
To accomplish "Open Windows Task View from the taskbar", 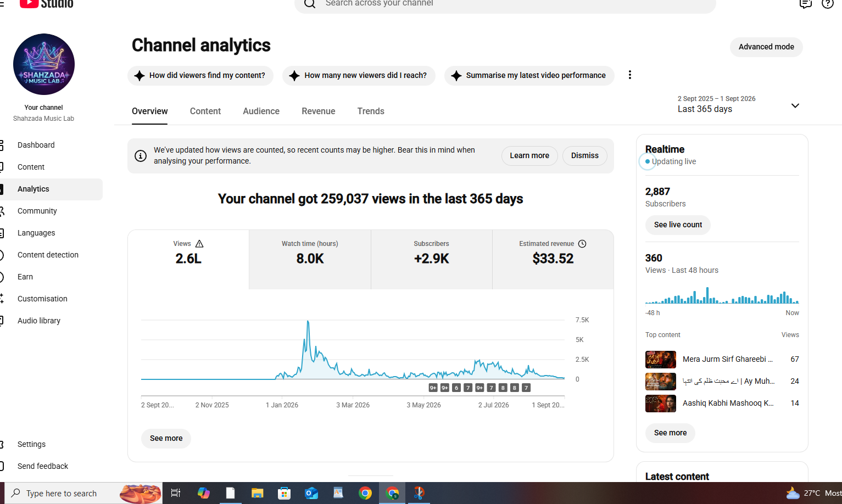I will pos(176,493).
